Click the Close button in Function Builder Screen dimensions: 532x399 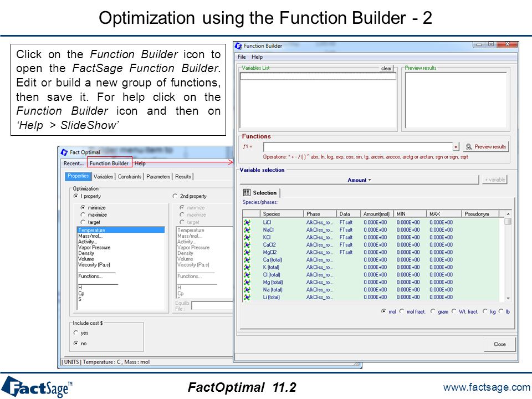coord(500,344)
